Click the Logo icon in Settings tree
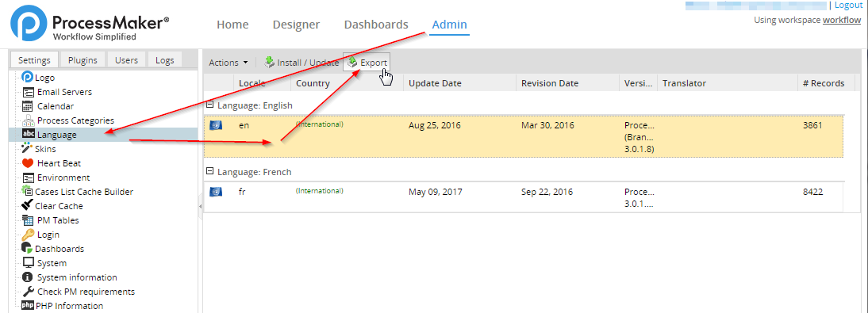 coord(28,78)
